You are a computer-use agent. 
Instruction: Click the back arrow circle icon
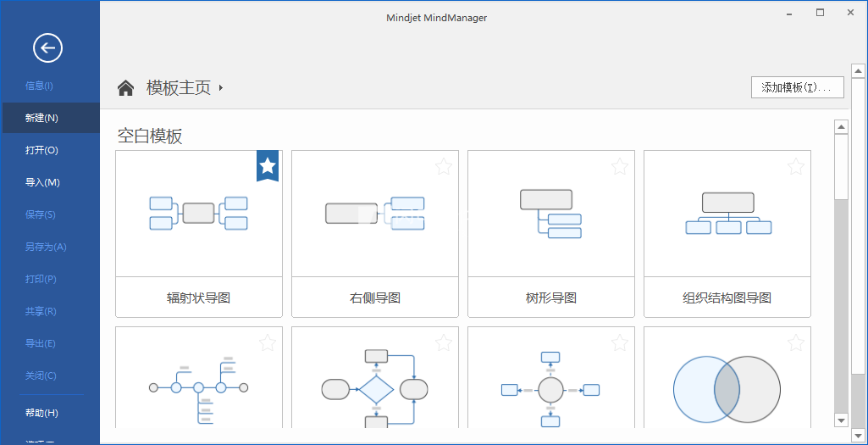pyautogui.click(x=47, y=48)
